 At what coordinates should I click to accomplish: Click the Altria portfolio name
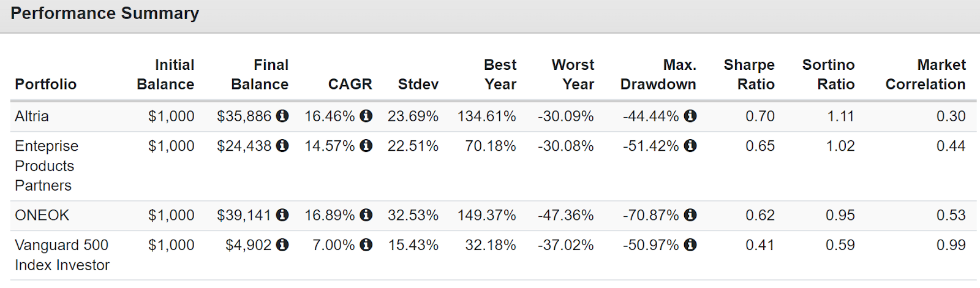[x=32, y=116]
